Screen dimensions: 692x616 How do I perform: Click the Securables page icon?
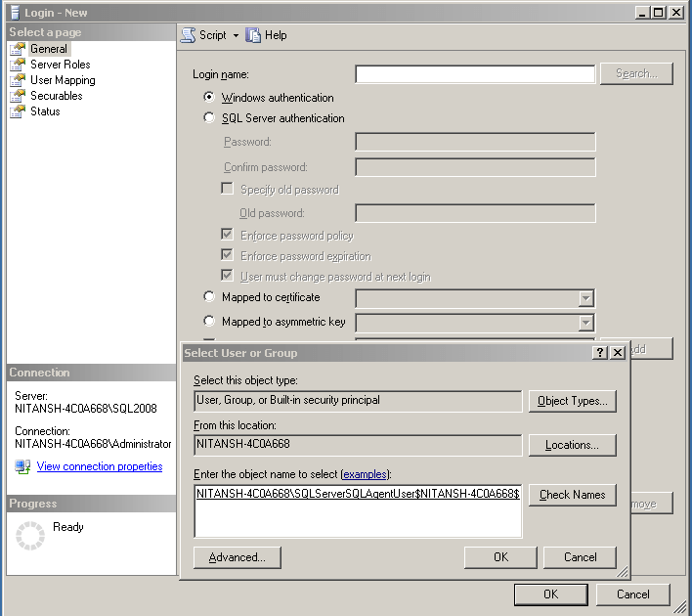tap(18, 96)
